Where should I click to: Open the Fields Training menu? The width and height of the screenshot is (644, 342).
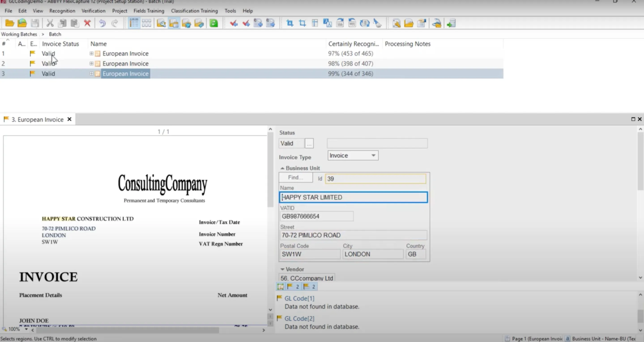click(149, 11)
